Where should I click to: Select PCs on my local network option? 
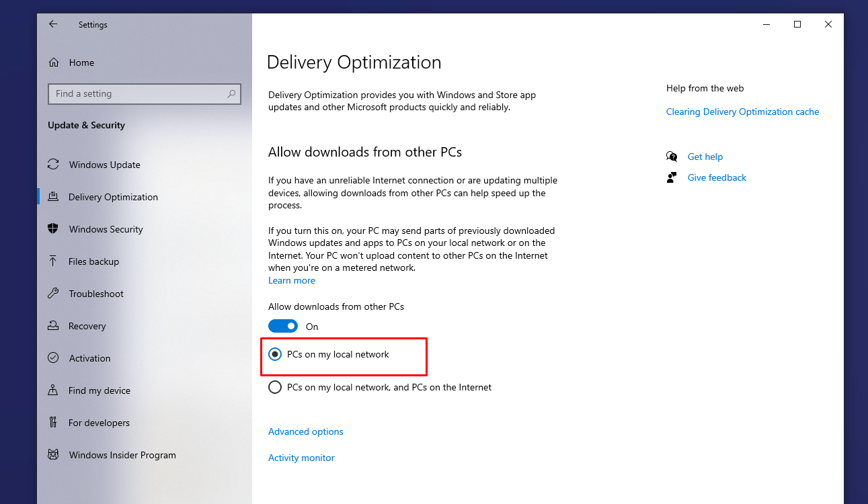click(x=275, y=354)
